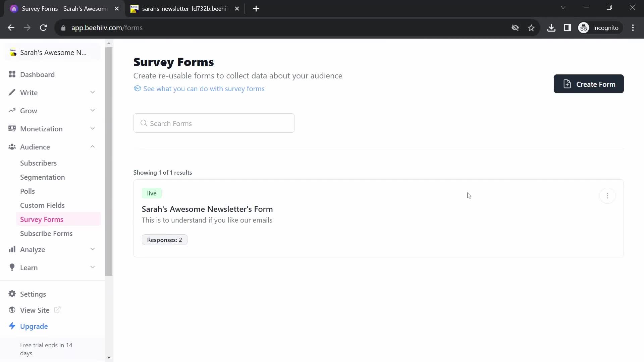The width and height of the screenshot is (644, 362).
Task: Toggle the live status badge on form
Action: coord(152,193)
